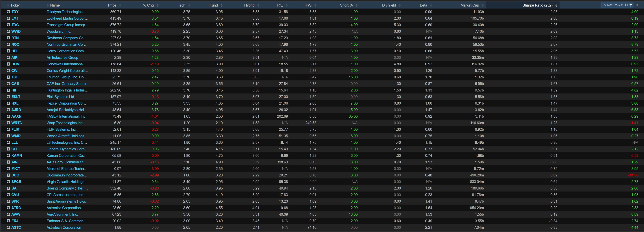Image resolution: width=644 pixels, height=232 pixels.
Task: Click the 2.21 beta value for ASTC
Action: 428,227
